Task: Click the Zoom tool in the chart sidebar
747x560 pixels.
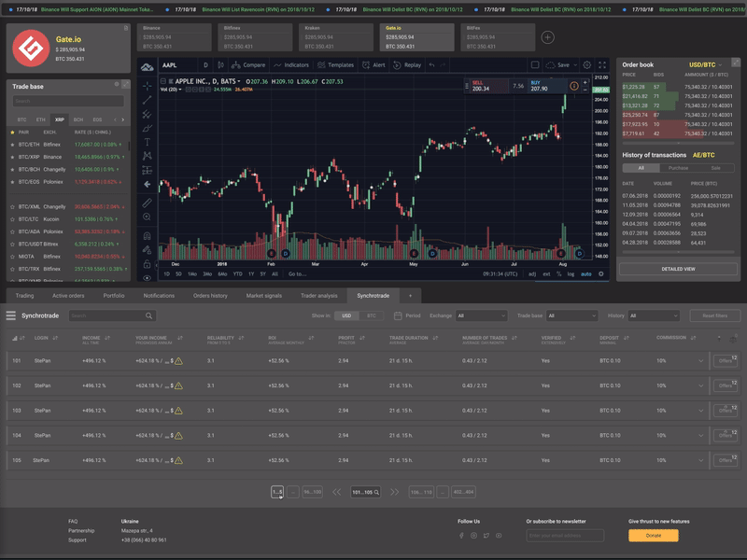Action: (145, 215)
